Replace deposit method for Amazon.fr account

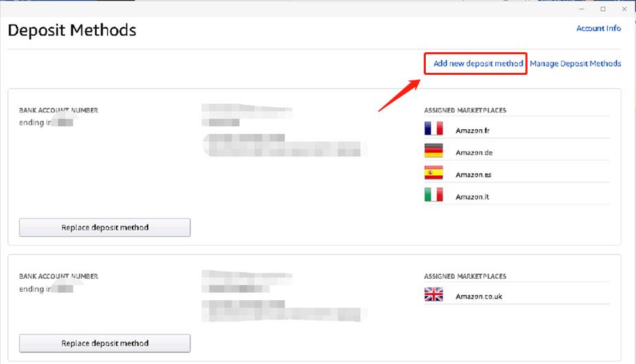pyautogui.click(x=104, y=227)
